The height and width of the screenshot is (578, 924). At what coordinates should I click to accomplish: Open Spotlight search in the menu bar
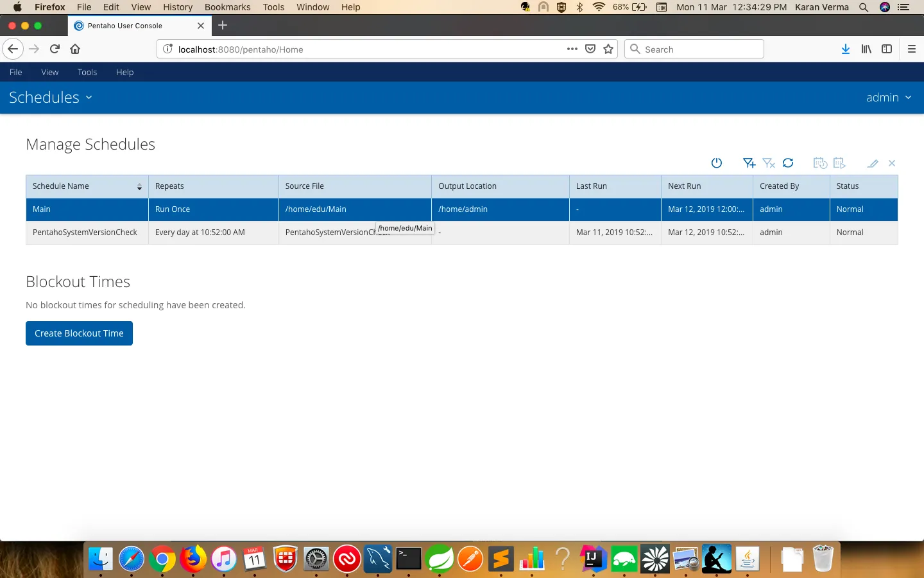(864, 7)
